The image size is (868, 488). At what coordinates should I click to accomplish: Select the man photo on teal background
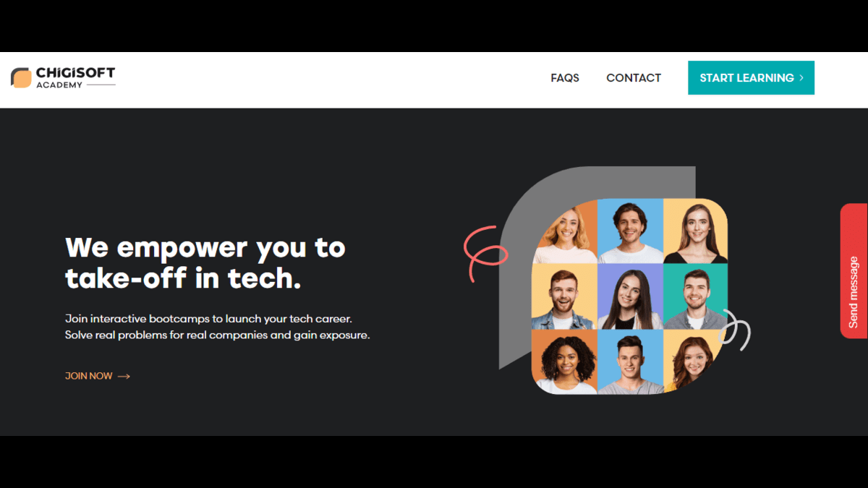[696, 296]
